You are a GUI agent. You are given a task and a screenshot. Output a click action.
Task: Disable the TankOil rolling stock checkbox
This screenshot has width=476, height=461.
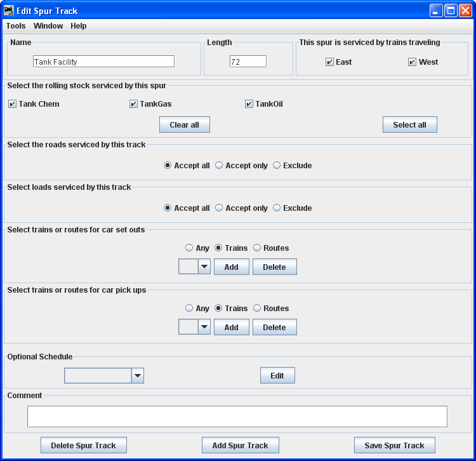(249, 104)
